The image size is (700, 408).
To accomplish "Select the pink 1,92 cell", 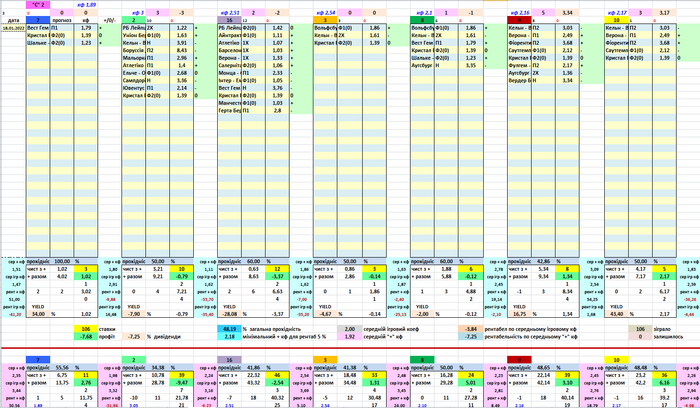I will tap(350, 337).
